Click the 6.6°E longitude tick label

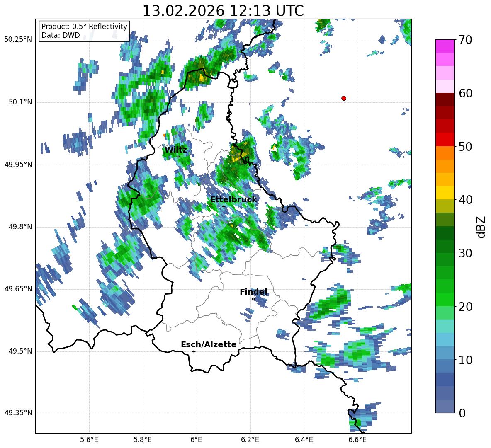pyautogui.click(x=357, y=440)
